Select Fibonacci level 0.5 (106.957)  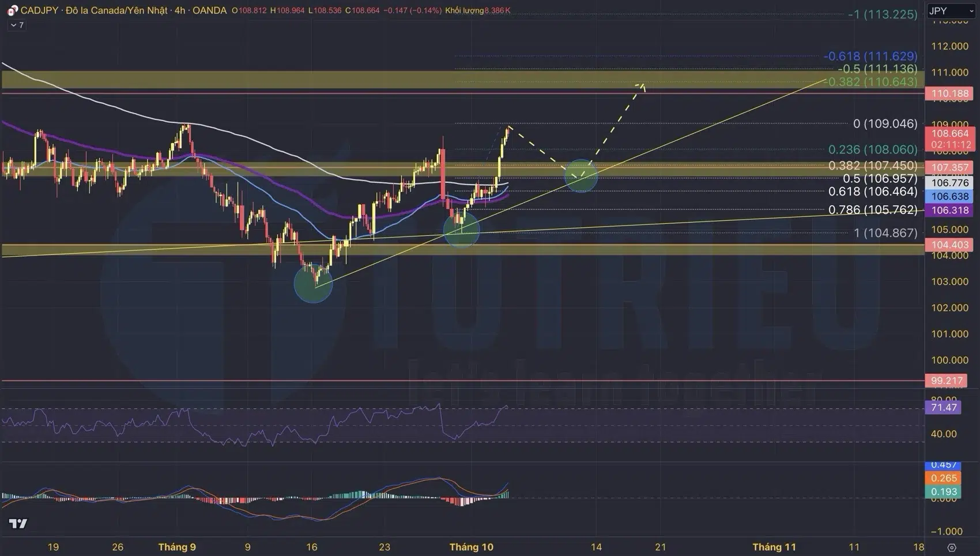[880, 178]
